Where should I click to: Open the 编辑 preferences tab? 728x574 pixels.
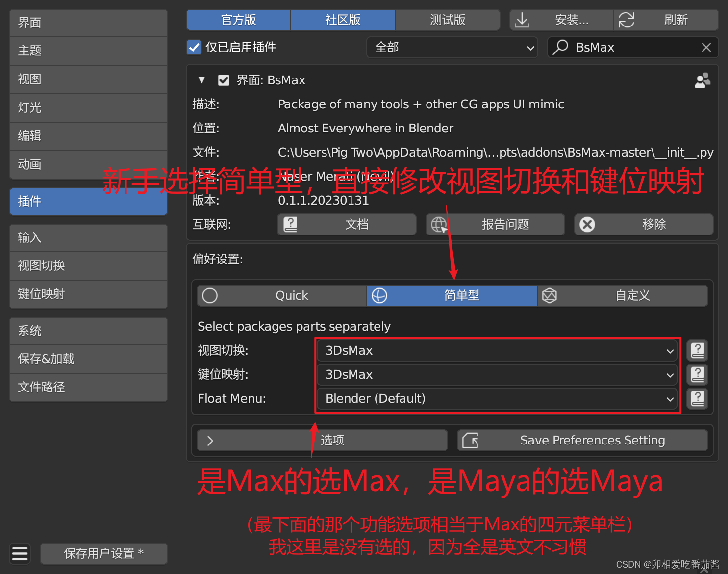click(89, 136)
